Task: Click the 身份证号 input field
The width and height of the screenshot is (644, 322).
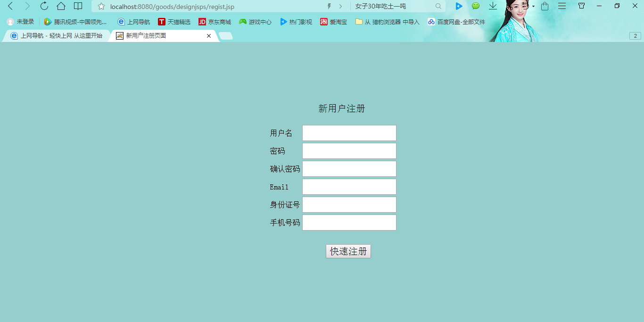Action: coord(349,205)
